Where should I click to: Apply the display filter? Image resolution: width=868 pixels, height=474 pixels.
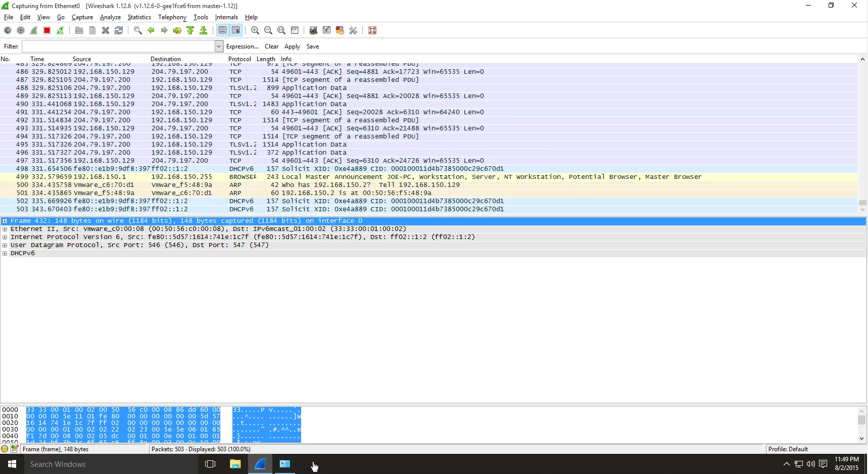click(x=292, y=46)
